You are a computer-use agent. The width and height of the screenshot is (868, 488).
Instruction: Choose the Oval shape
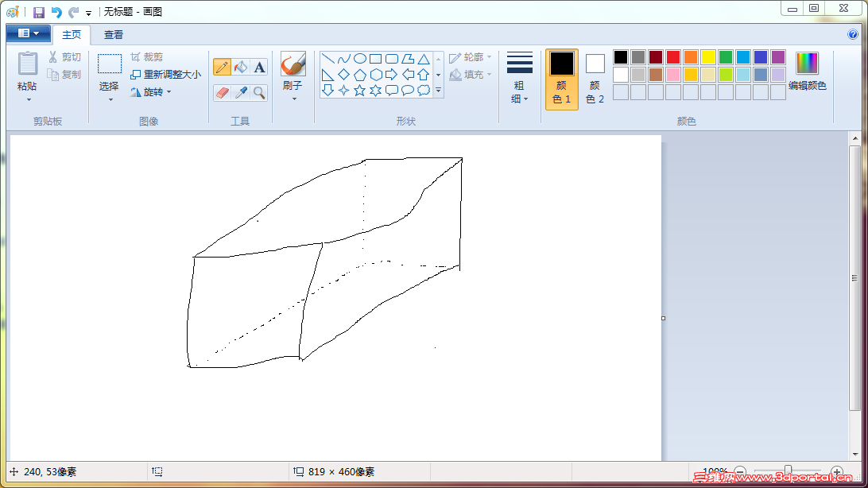(360, 59)
